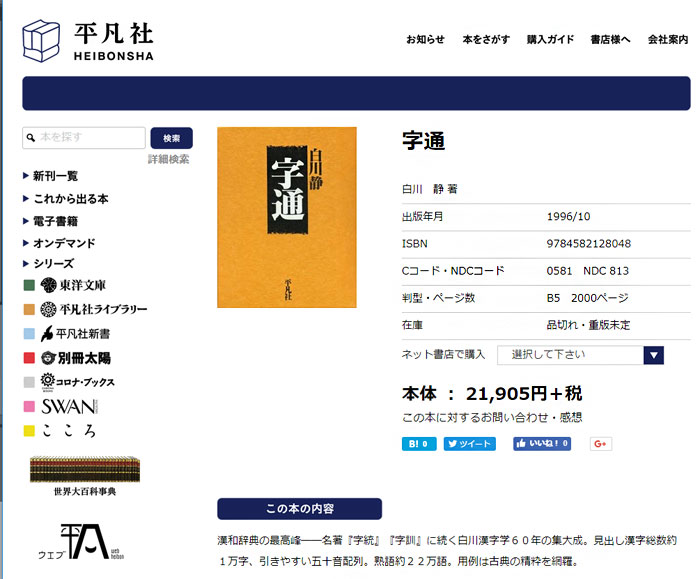
Task: Click the format value B5 2000ページ
Action: (587, 298)
